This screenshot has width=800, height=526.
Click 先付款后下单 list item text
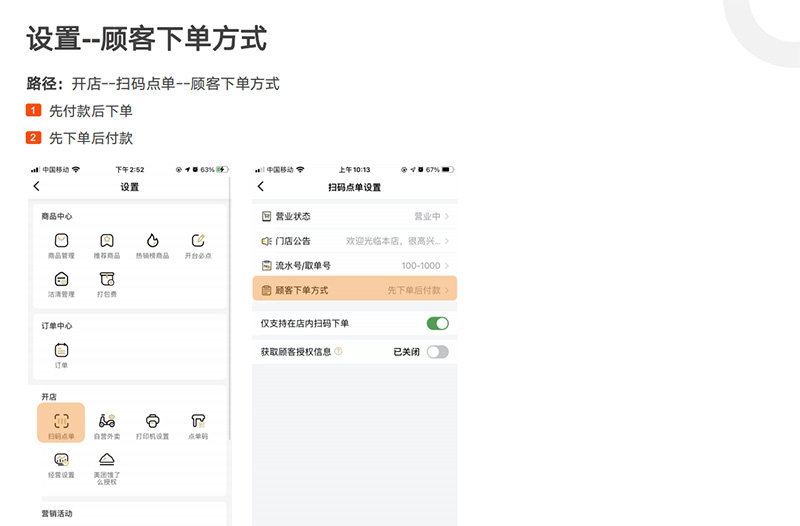tap(91, 111)
